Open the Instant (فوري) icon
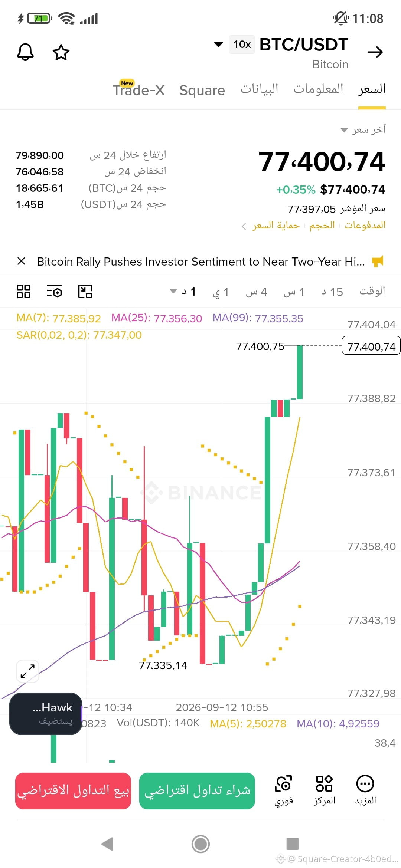 pyautogui.click(x=284, y=790)
